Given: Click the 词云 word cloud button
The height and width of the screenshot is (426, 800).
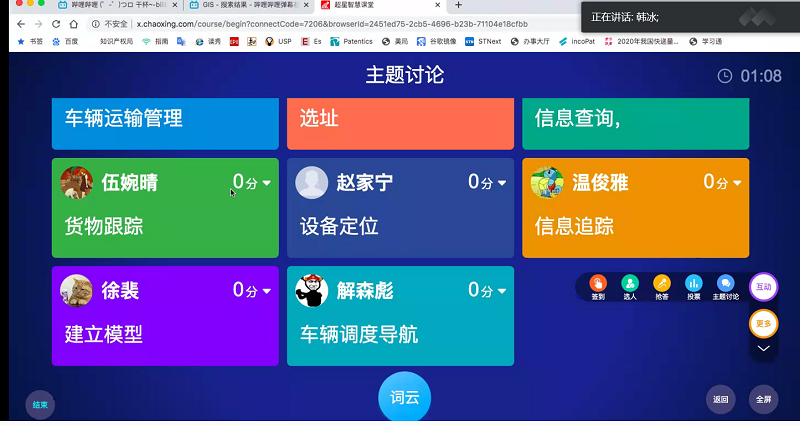Looking at the screenshot, I should (404, 399).
